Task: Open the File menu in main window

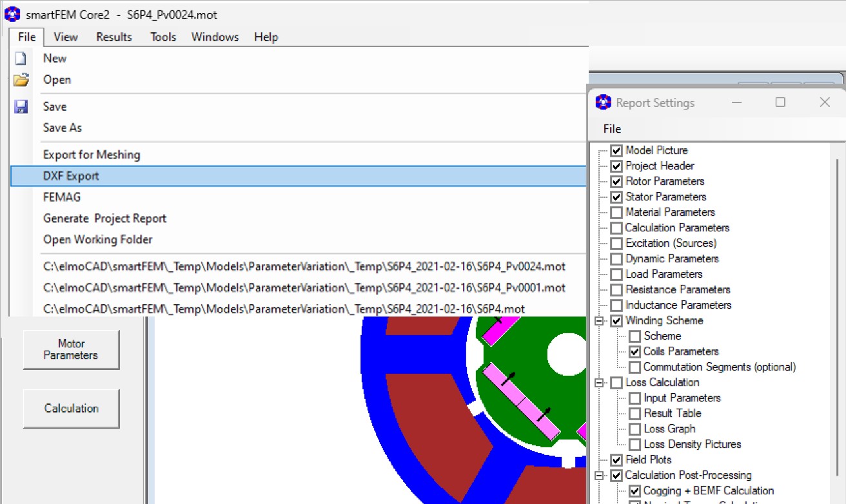Action: click(x=27, y=37)
